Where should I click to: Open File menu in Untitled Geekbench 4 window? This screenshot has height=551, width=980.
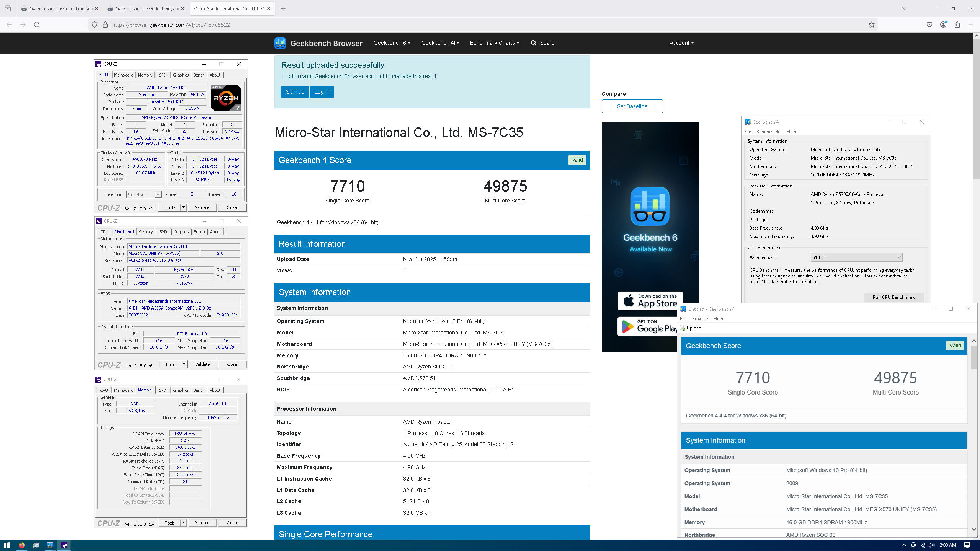point(683,319)
